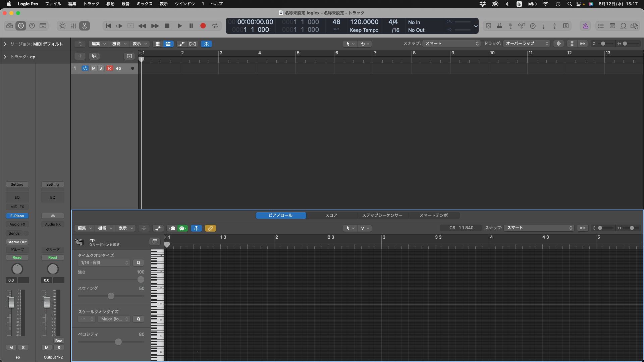Add a new track with plus button
The height and width of the screenshot is (362, 644).
click(x=80, y=56)
